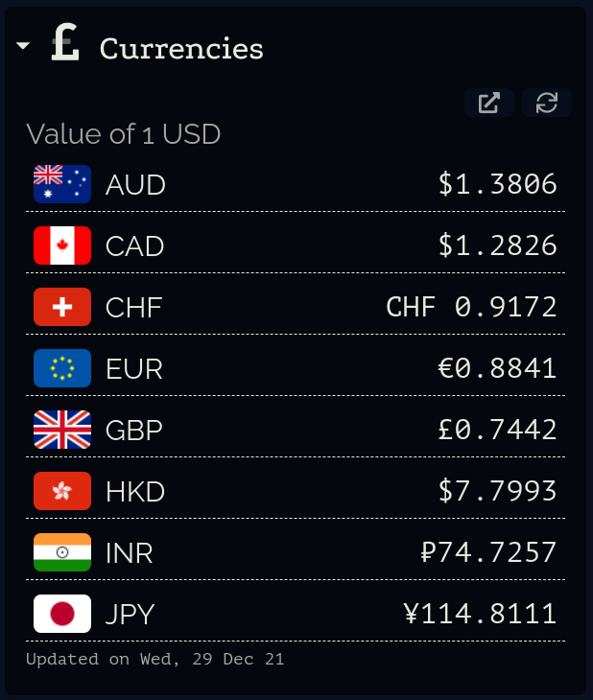The image size is (593, 700).
Task: Click the GBP rate £0.7442
Action: tap(497, 430)
